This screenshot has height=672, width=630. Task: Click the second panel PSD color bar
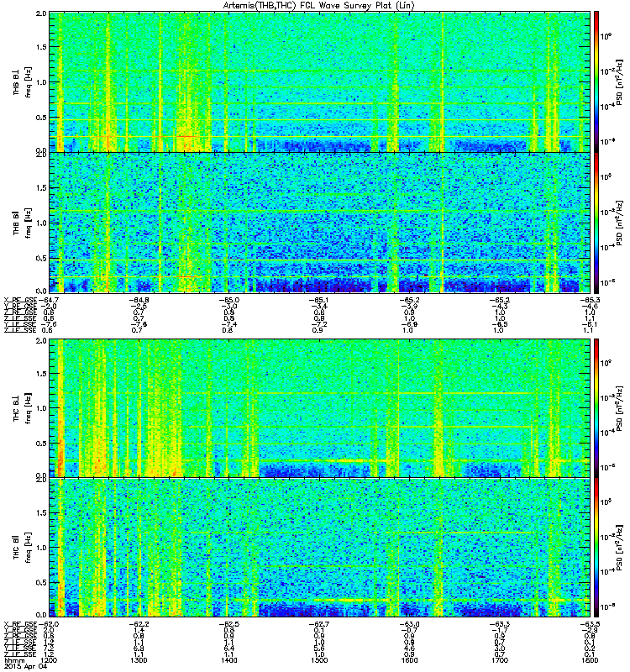click(596, 223)
